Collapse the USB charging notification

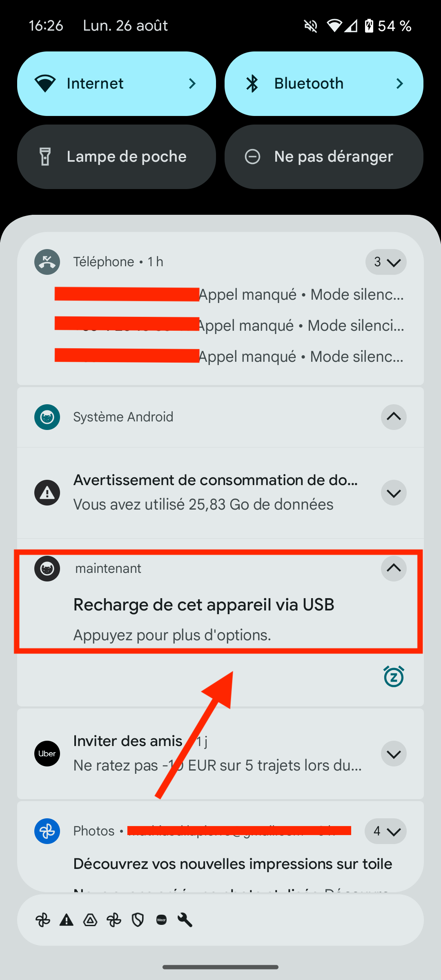394,568
